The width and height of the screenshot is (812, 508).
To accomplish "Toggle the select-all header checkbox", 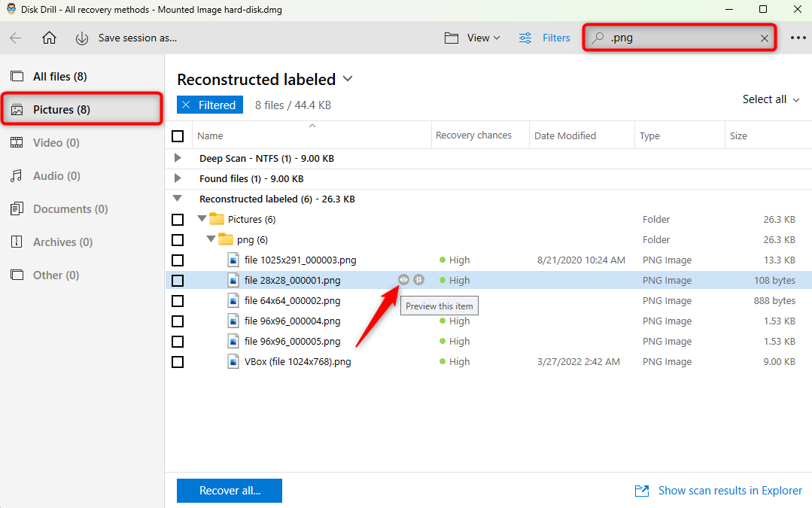I will click(x=178, y=135).
